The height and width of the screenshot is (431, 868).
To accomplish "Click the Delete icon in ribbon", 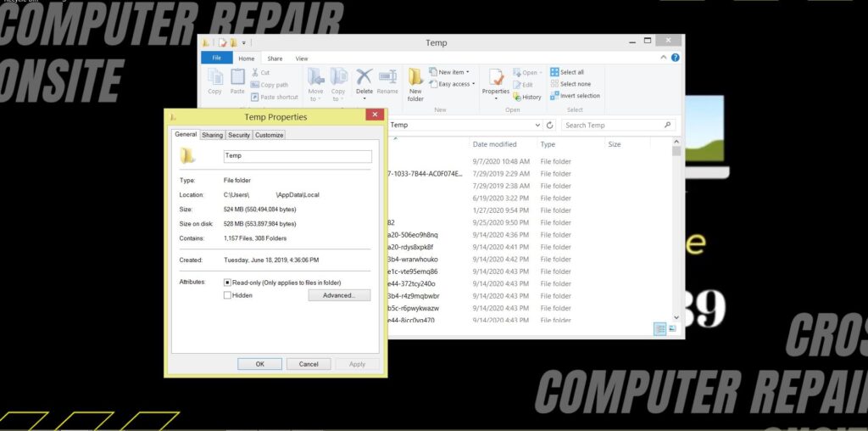I will 364,83.
